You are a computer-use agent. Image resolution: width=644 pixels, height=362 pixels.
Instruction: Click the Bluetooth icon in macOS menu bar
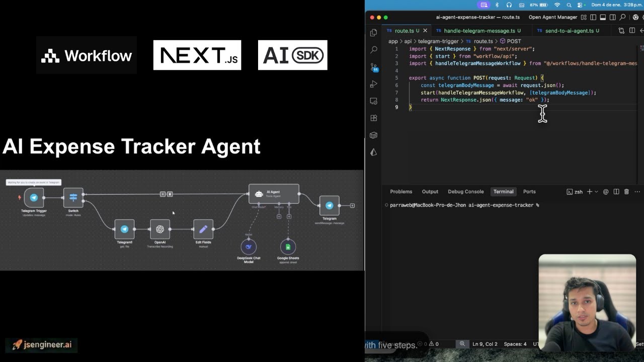click(x=497, y=5)
